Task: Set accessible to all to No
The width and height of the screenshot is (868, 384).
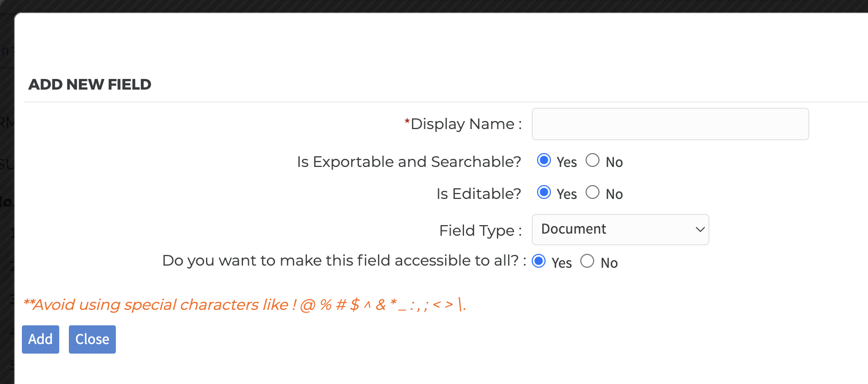Action: click(x=587, y=261)
